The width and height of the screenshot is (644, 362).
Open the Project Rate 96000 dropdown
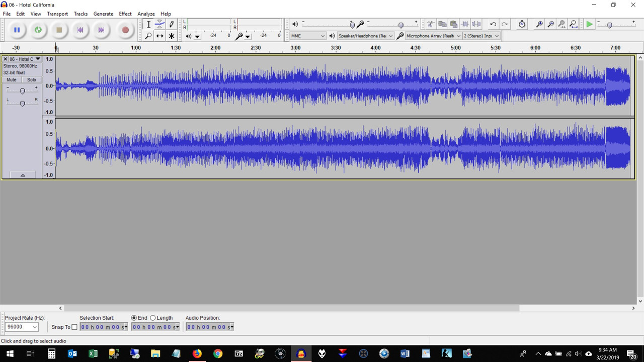coord(22,327)
